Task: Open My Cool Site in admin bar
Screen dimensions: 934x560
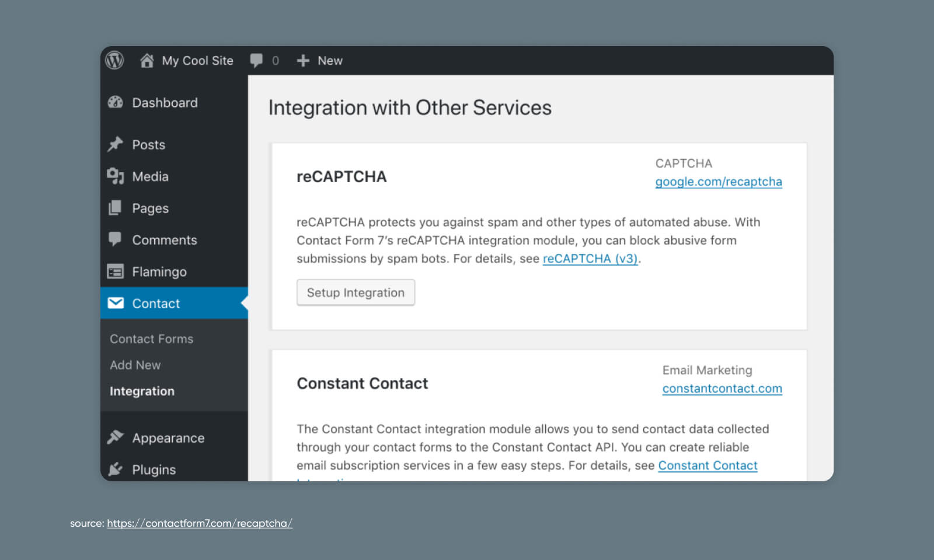Action: 197,61
